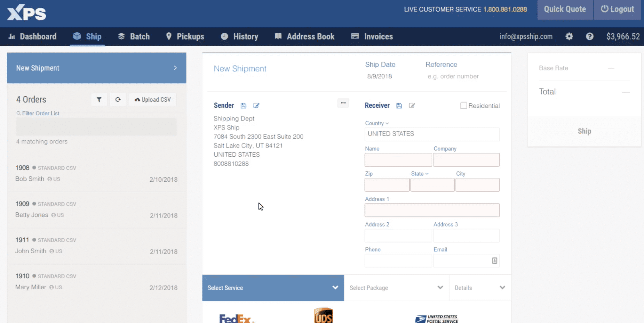
Task: Expand the New Shipment sidebar chevron
Action: pos(175,68)
